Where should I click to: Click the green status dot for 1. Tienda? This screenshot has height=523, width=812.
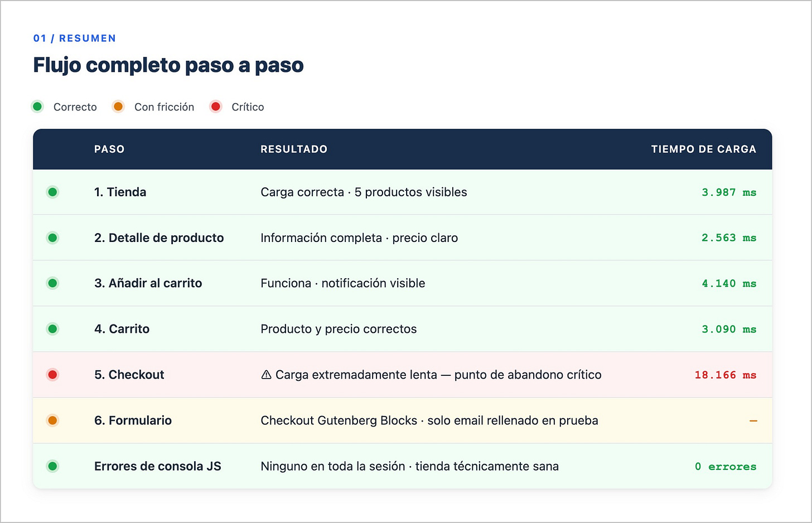tap(52, 192)
